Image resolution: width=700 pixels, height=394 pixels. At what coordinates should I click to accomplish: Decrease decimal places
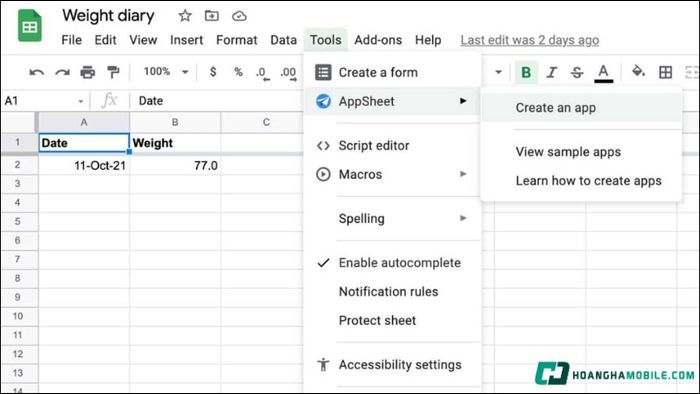[x=262, y=73]
